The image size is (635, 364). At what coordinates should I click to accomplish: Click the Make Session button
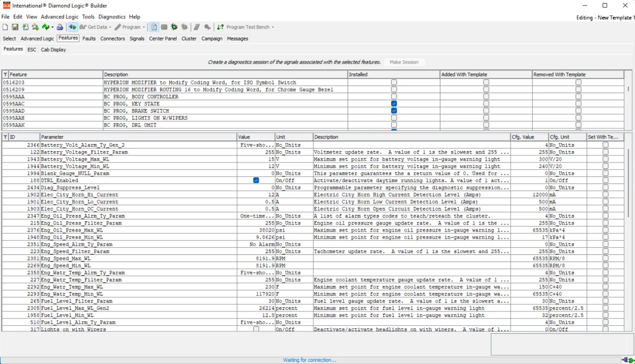tap(404, 62)
